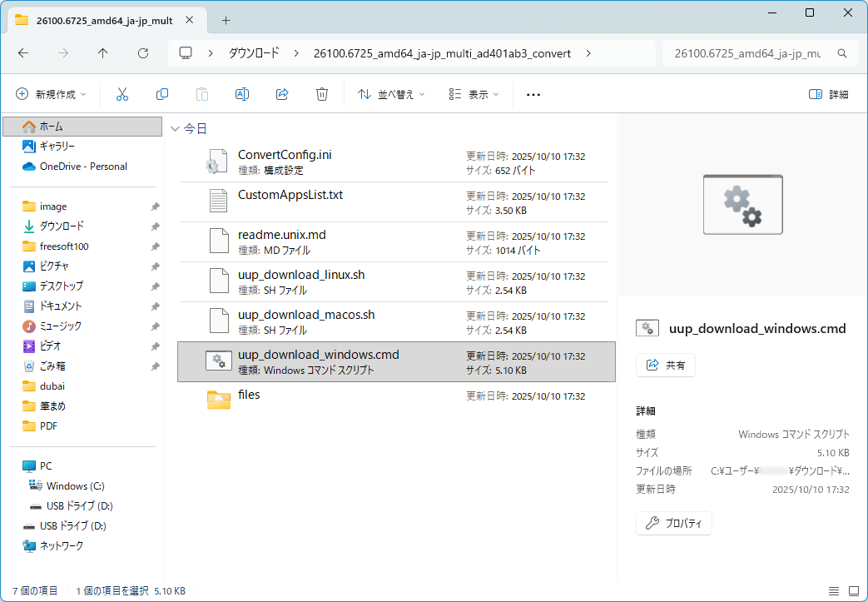Open the see more ellipsis menu
The image size is (868, 602).
pyautogui.click(x=533, y=94)
